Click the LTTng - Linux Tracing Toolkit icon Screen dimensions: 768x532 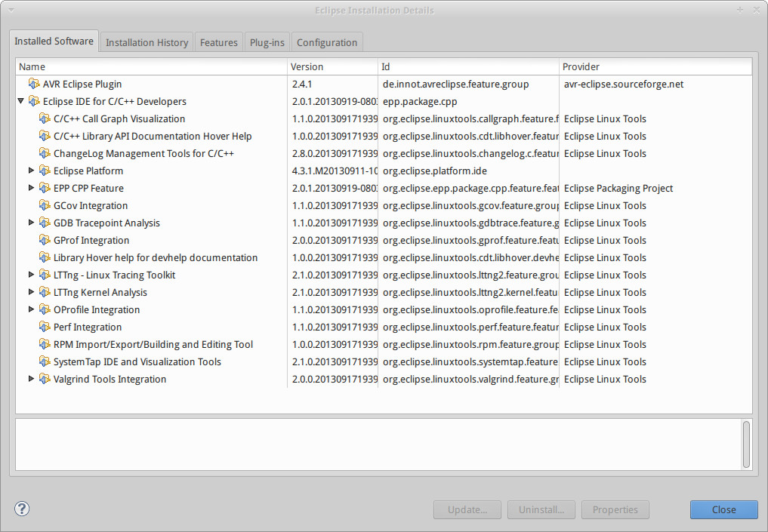[45, 275]
